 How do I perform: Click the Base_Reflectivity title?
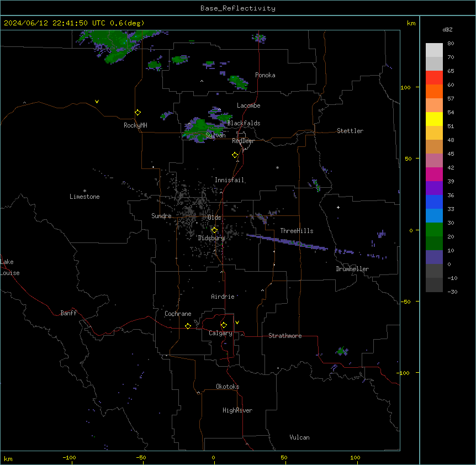[238, 8]
